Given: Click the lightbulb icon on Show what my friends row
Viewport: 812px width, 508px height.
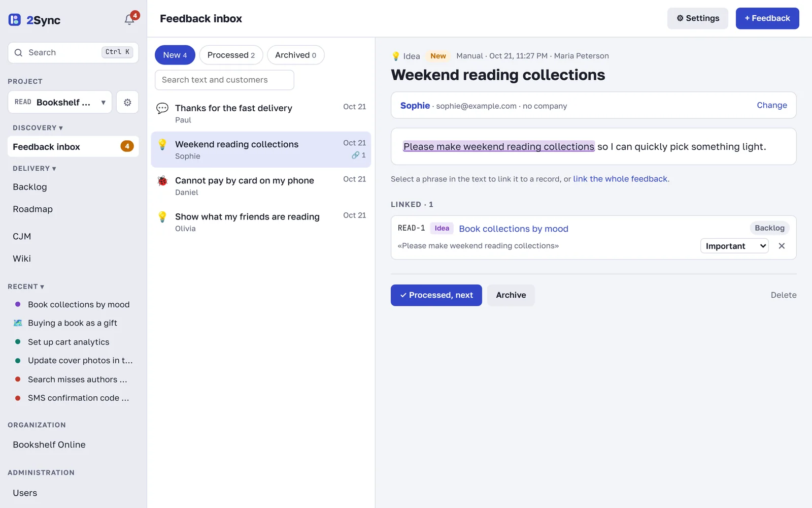Looking at the screenshot, I should coord(162,217).
